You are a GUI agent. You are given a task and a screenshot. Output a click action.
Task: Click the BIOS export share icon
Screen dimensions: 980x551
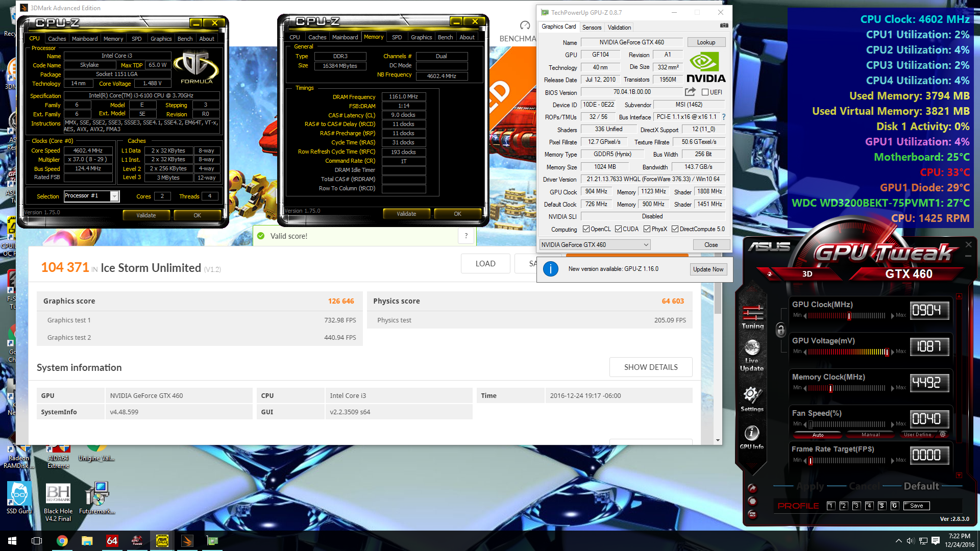point(690,92)
